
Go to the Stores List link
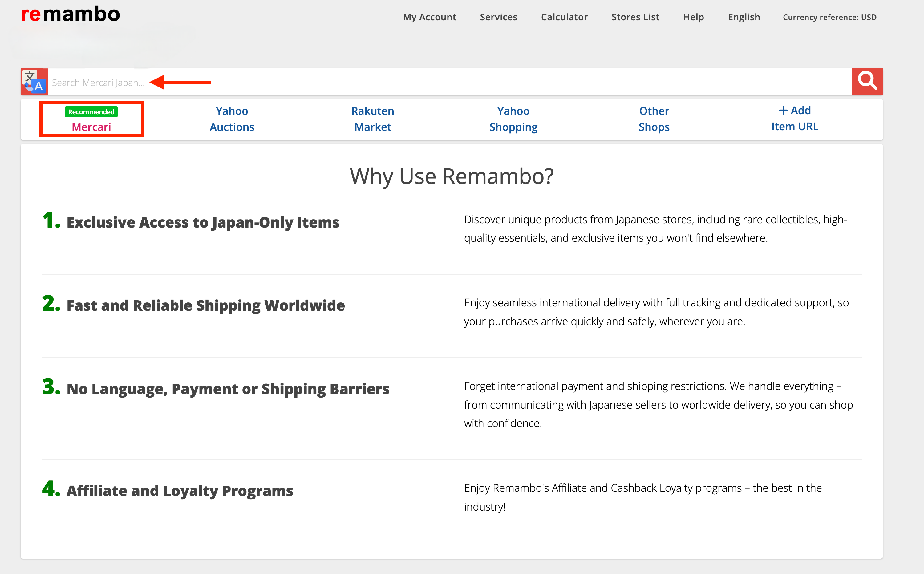tap(635, 17)
